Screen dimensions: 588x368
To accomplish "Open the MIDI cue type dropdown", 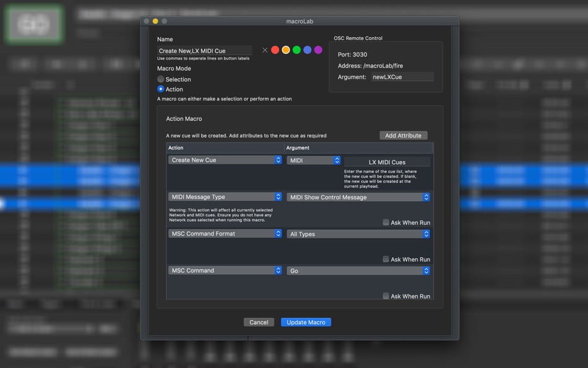I will [x=314, y=160].
